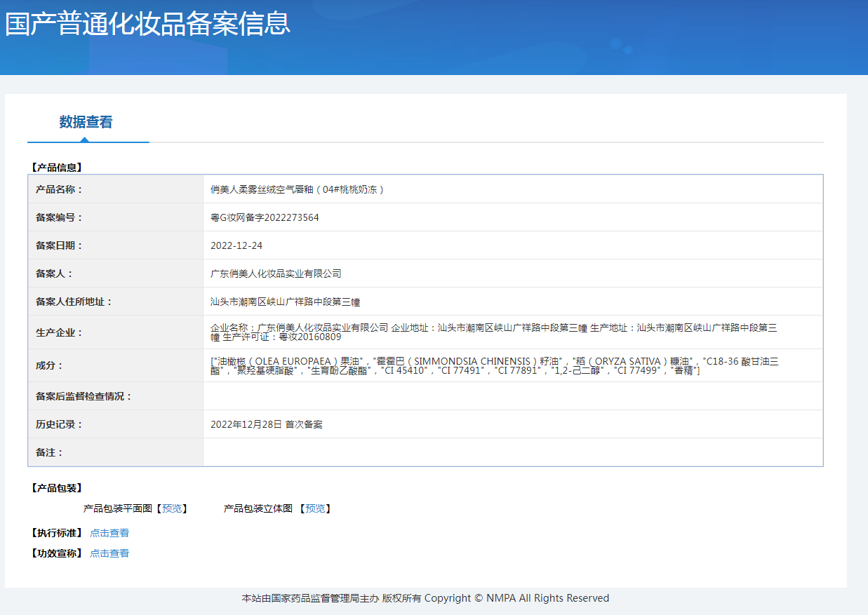Click the empty 备注 value cell
The image size is (868, 615).
[512, 452]
